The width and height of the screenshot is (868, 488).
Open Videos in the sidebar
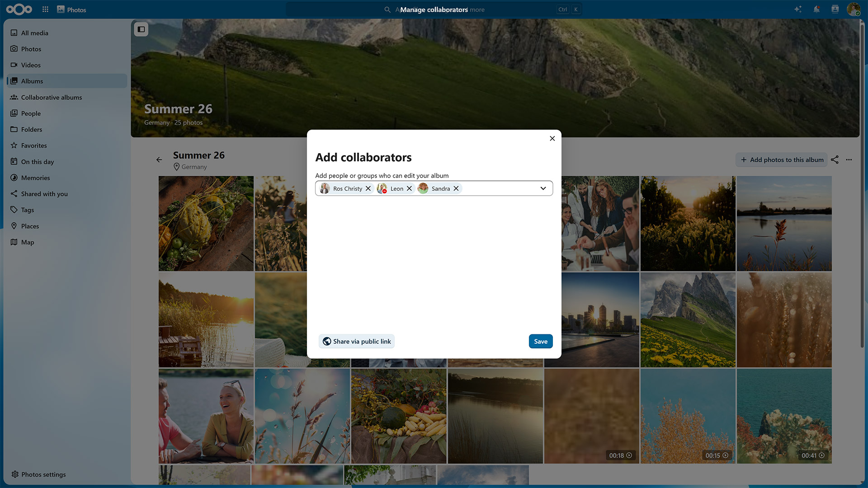(67, 65)
